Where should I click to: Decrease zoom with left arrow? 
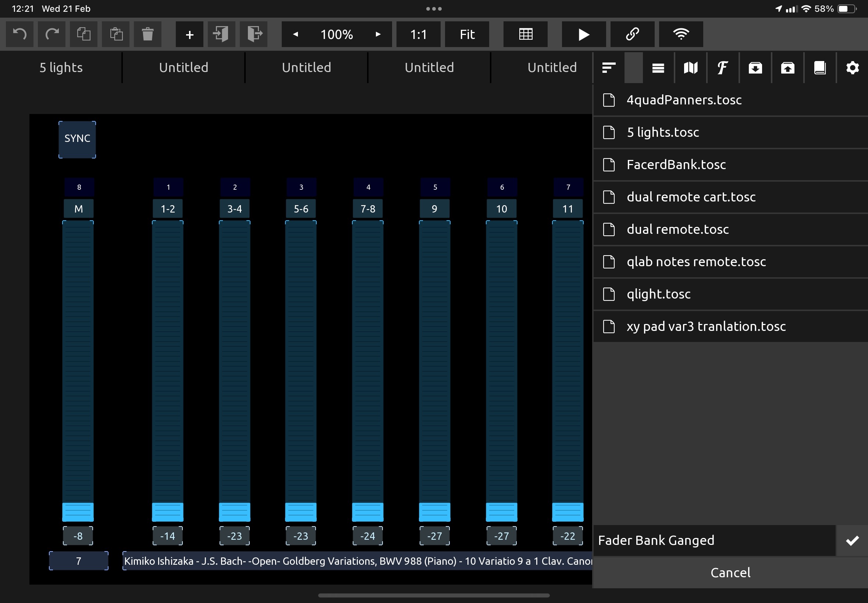296,35
